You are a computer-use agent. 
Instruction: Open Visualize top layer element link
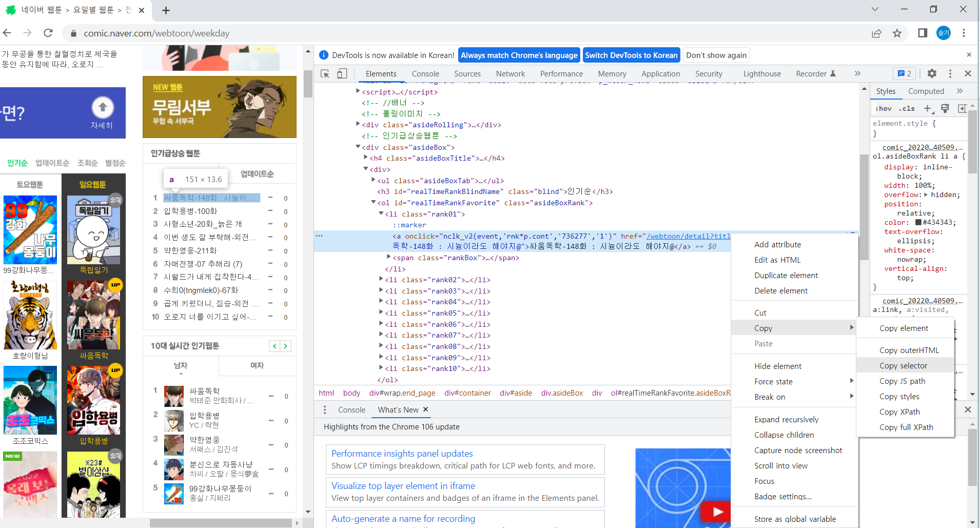(x=403, y=485)
